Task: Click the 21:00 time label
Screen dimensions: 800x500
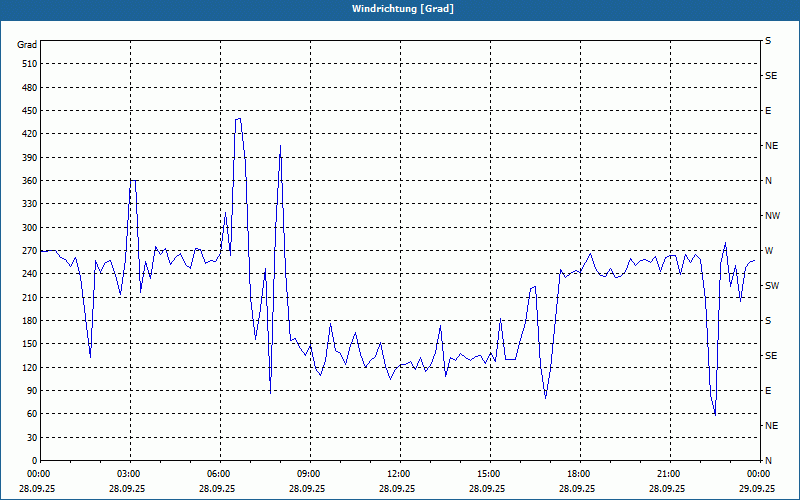Action: click(667, 474)
